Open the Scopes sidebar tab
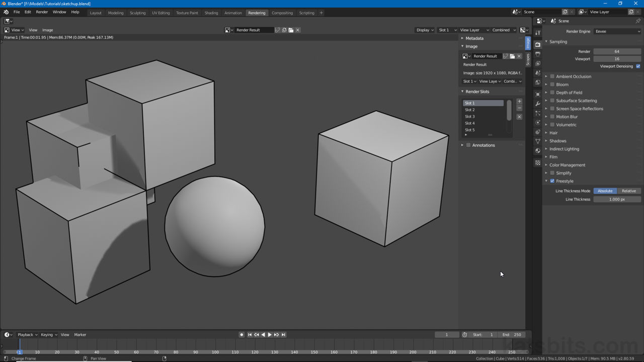Image resolution: width=644 pixels, height=362 pixels. pos(528,60)
